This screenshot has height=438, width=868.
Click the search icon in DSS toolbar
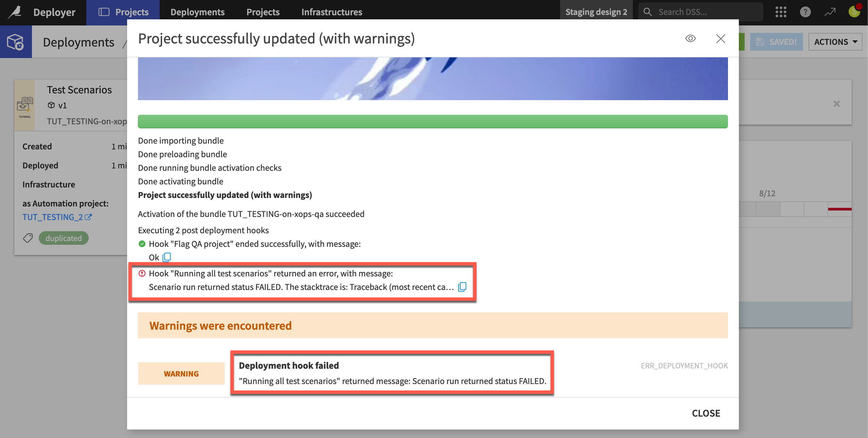[647, 11]
